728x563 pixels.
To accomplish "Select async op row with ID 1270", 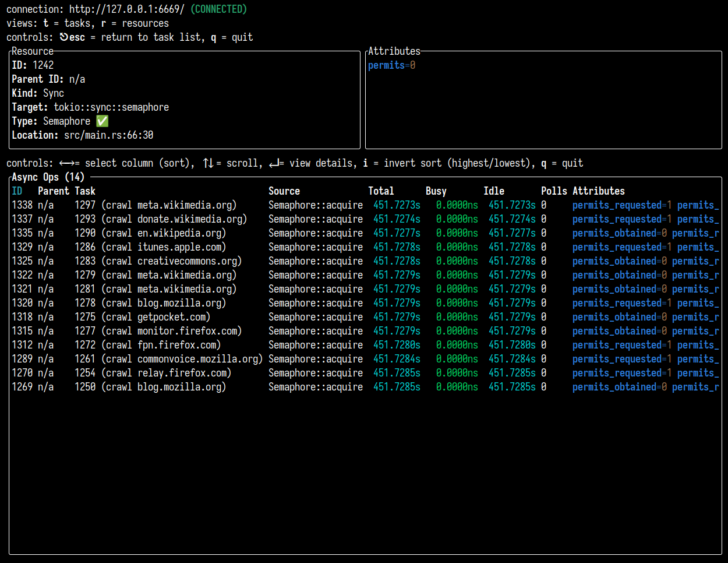I will [365, 373].
